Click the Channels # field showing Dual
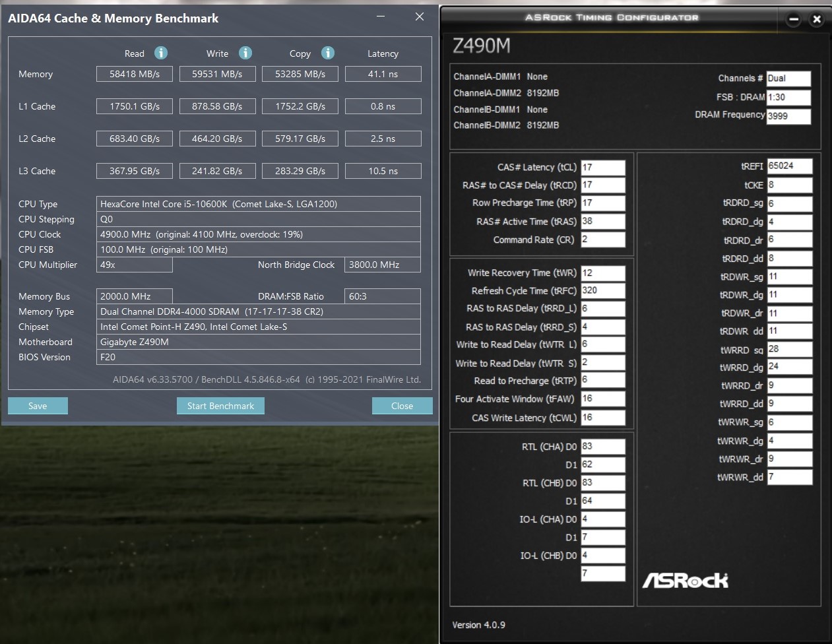 coord(788,79)
